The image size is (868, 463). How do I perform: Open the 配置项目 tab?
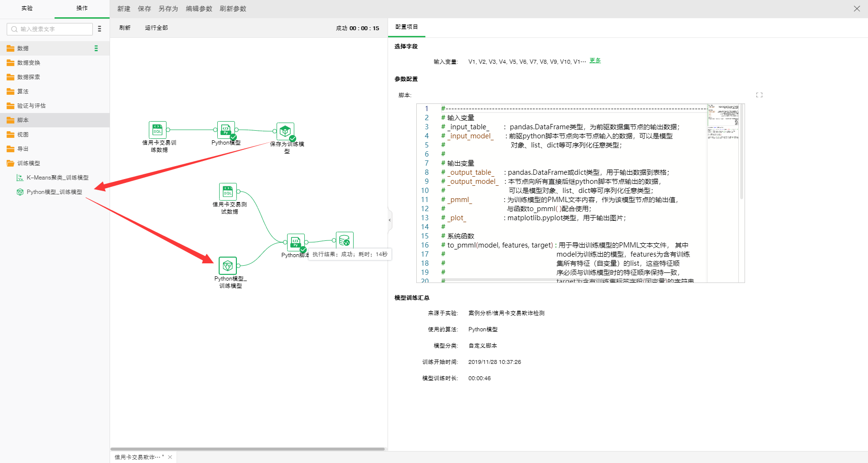[x=407, y=27]
